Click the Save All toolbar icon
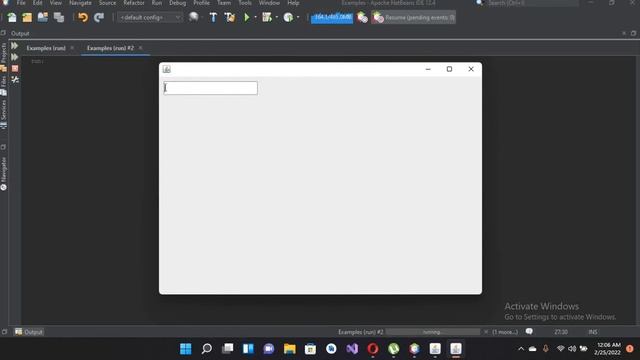The image size is (640, 360). point(59,17)
